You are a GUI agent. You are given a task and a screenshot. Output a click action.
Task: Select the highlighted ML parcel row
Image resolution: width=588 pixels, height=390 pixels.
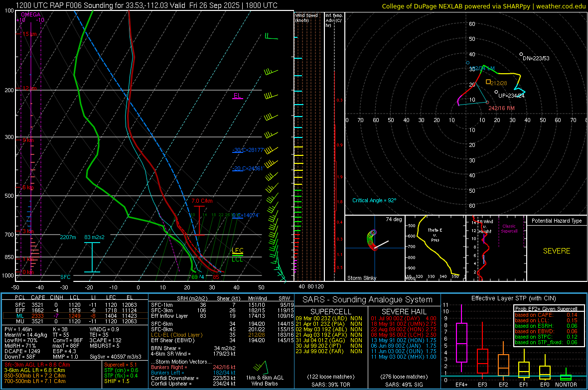pyautogui.click(x=76, y=316)
